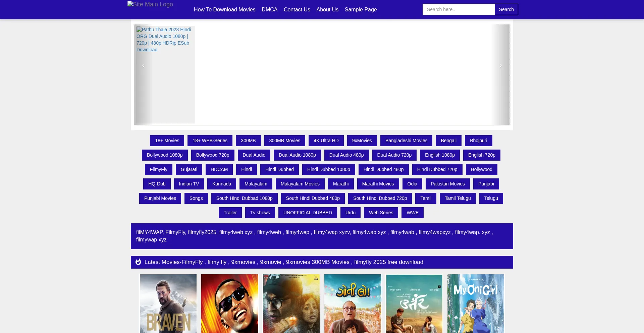Viewport: 644px width, 333px height.
Task: Open Kannada category
Action: point(222,184)
